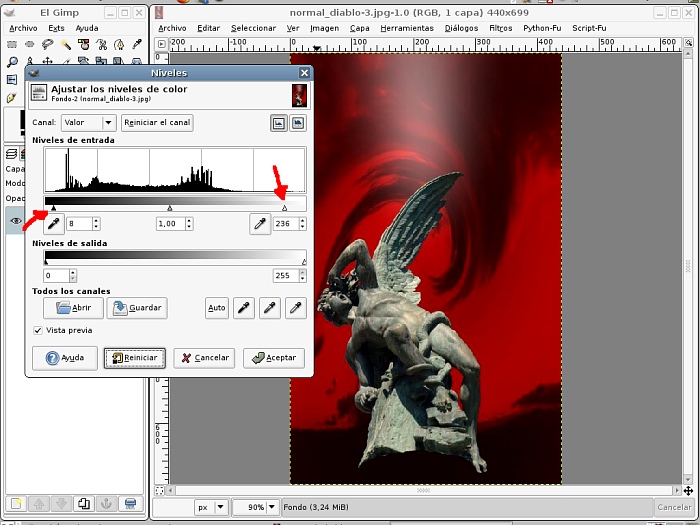The image size is (700, 525).
Task: Click the navigation cross icon in canvas corner
Action: [688, 491]
